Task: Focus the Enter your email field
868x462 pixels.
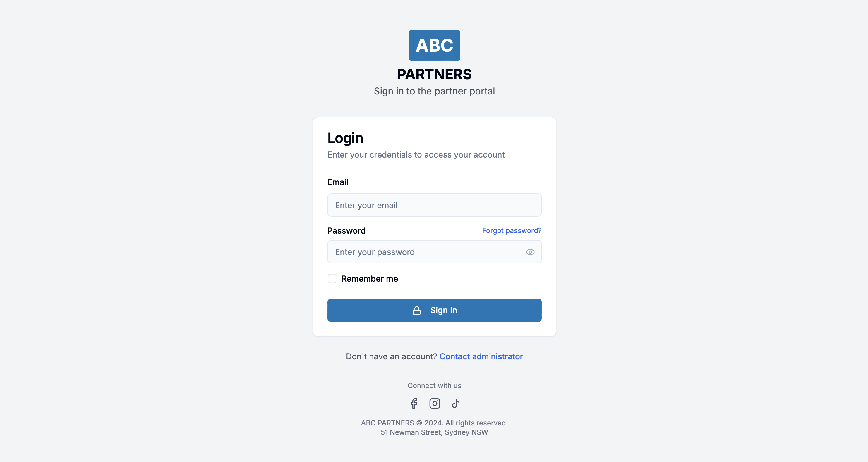Action: (434, 205)
